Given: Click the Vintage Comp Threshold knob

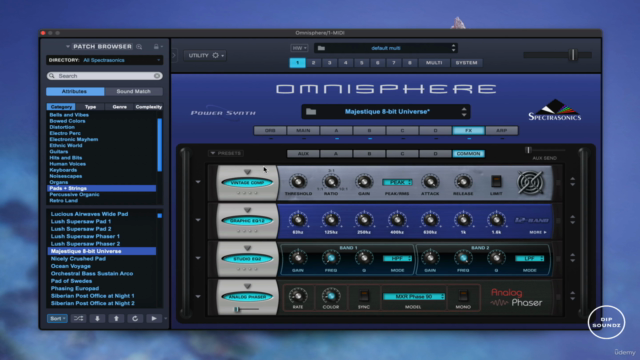Looking at the screenshot, I should (298, 182).
